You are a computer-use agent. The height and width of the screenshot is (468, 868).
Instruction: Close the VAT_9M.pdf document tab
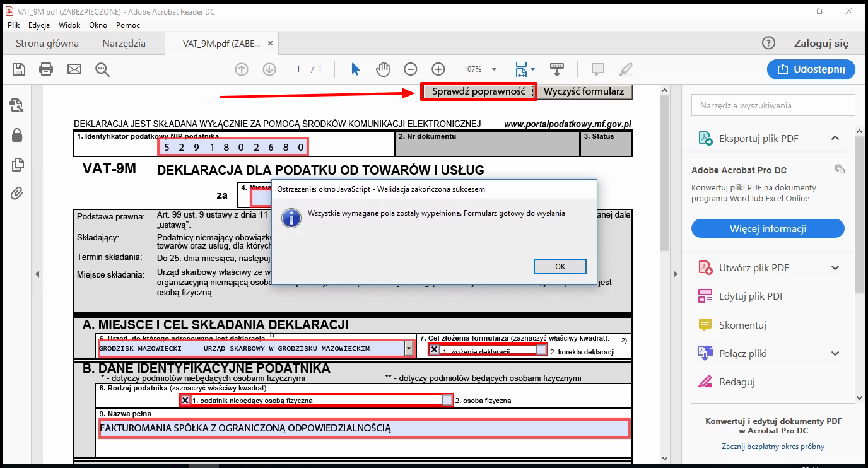(x=271, y=44)
